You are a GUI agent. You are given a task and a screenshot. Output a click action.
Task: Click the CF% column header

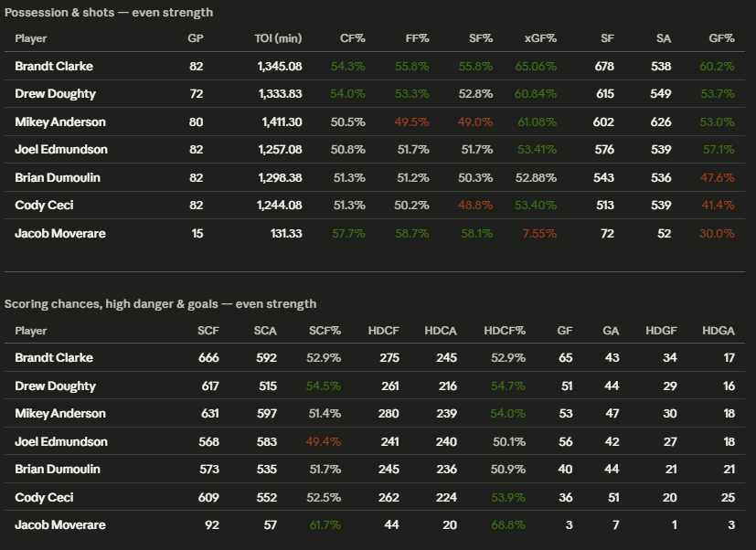click(x=352, y=38)
